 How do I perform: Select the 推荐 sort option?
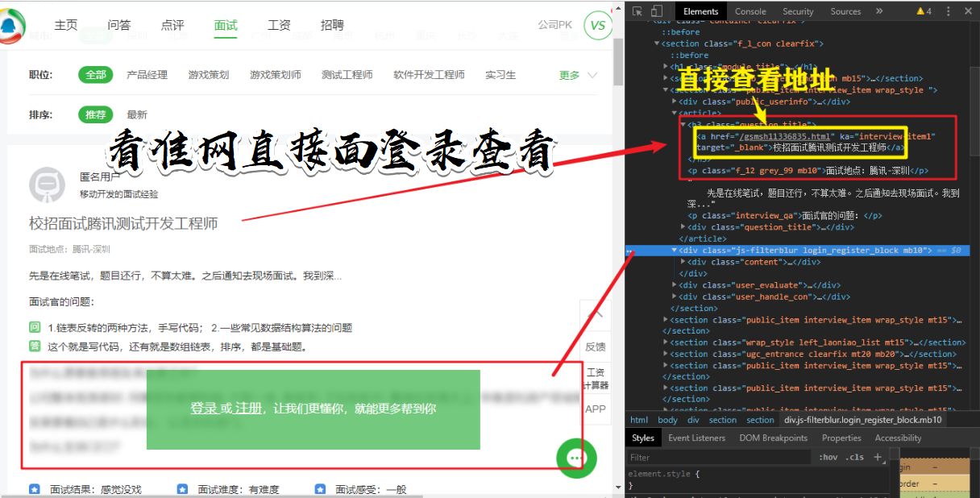tap(95, 114)
